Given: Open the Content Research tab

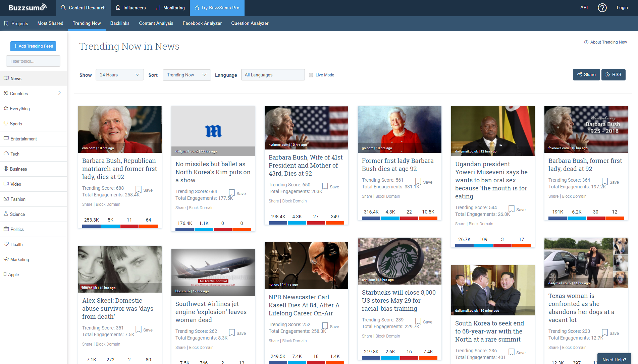Looking at the screenshot, I should pyautogui.click(x=83, y=8).
